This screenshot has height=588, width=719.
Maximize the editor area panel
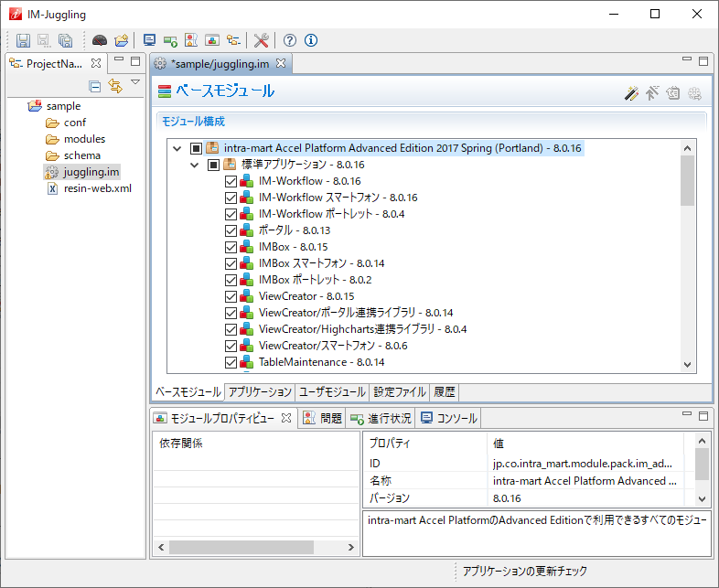(x=703, y=60)
